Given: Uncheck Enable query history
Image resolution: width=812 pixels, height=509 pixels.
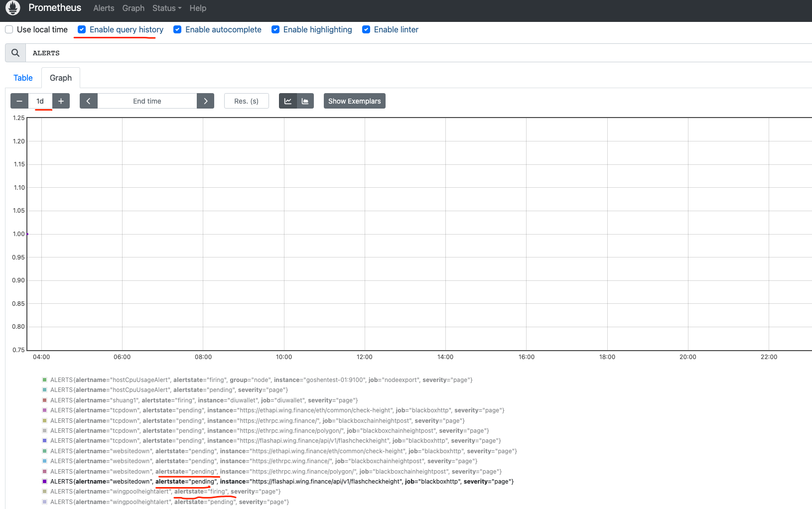Looking at the screenshot, I should 82,29.
